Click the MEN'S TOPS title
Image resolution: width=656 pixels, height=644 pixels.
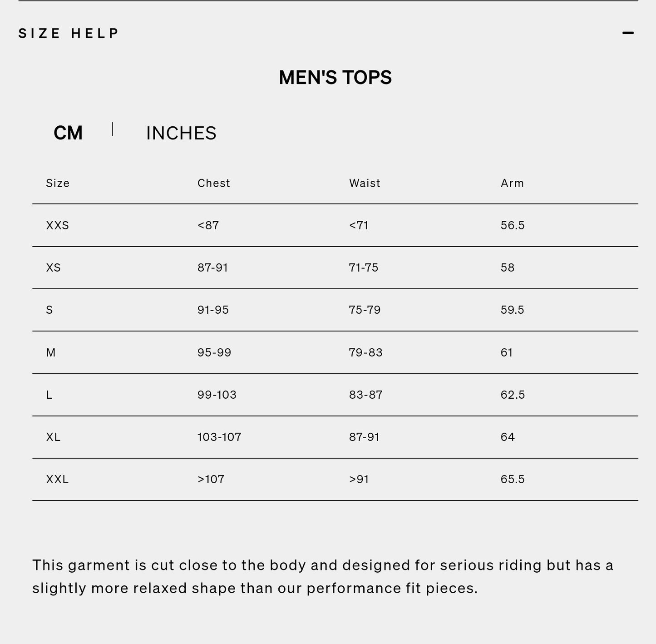coord(335,78)
